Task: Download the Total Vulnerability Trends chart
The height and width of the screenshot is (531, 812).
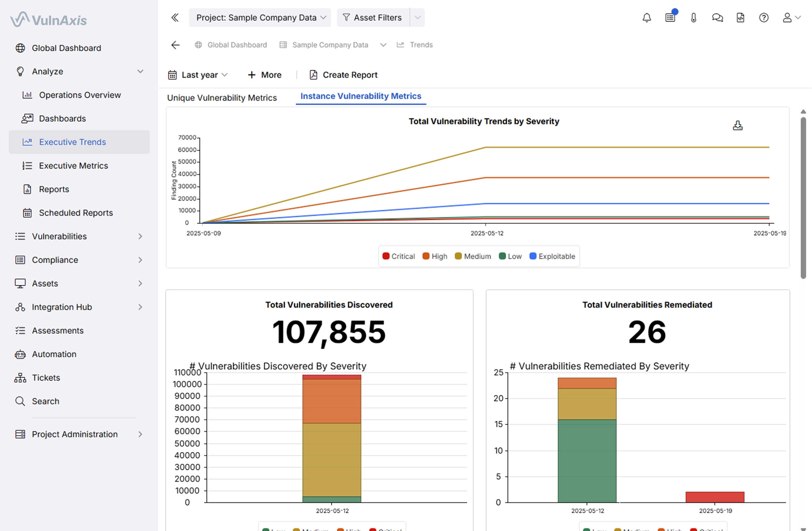Action: 737,125
